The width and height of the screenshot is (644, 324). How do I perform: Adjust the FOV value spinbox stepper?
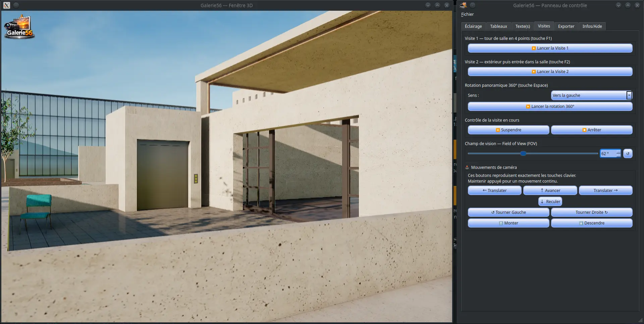[619, 153]
